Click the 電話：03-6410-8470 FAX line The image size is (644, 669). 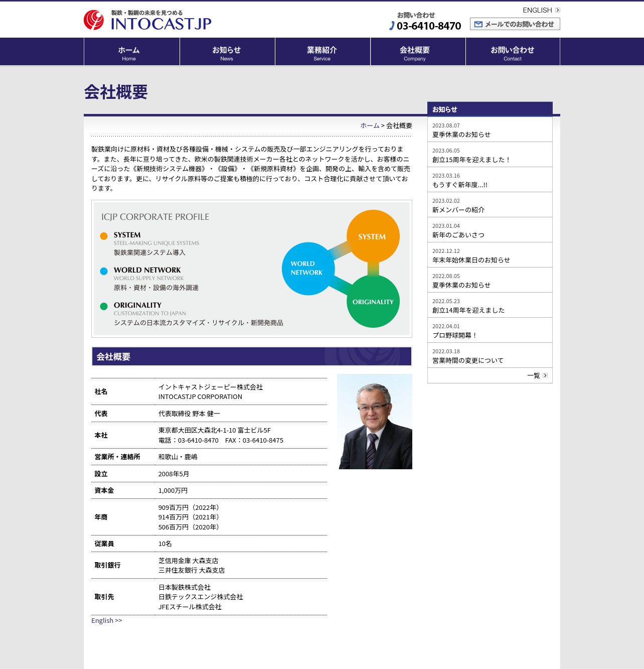pyautogui.click(x=221, y=440)
